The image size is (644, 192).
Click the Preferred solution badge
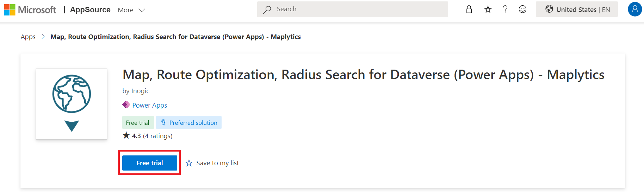click(x=189, y=123)
